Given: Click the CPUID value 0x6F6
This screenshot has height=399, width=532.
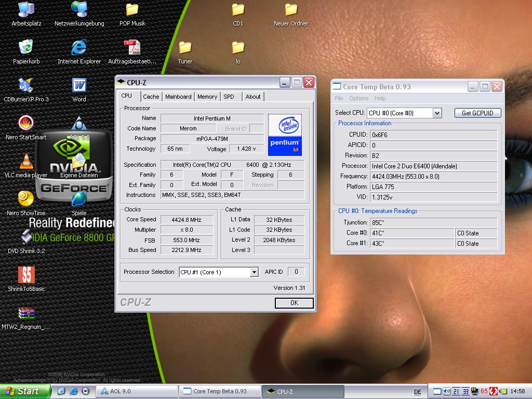Looking at the screenshot, I should click(433, 135).
